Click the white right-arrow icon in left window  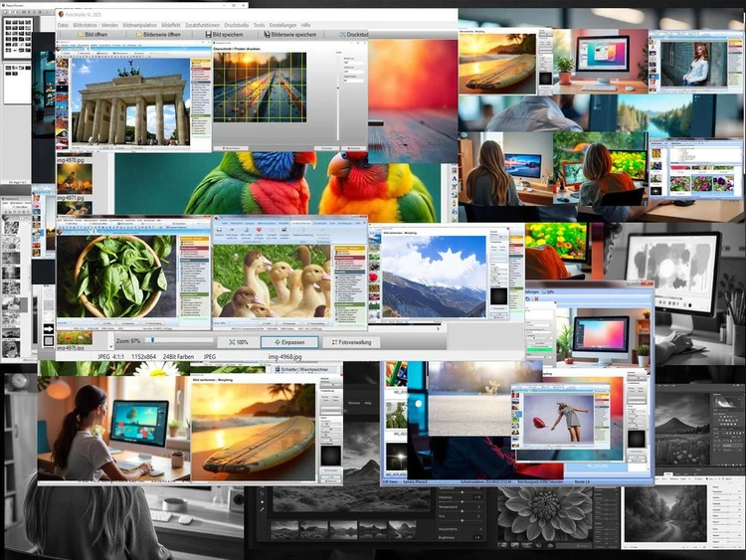49,329
